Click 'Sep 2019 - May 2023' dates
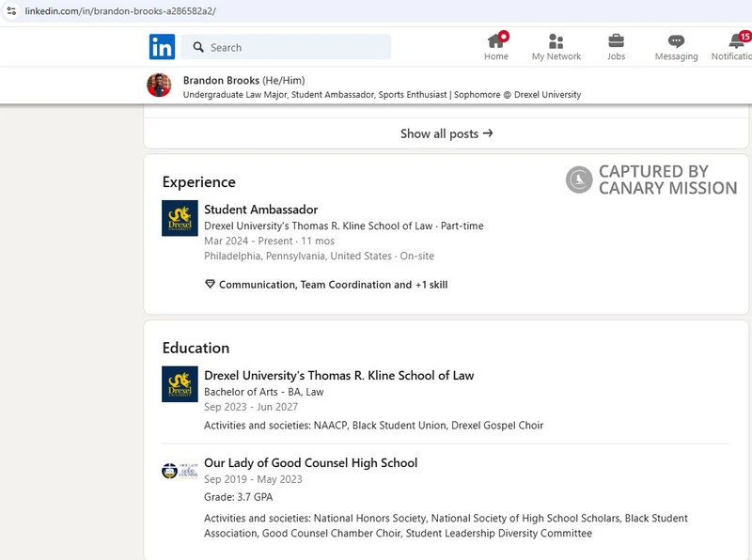 point(253,479)
